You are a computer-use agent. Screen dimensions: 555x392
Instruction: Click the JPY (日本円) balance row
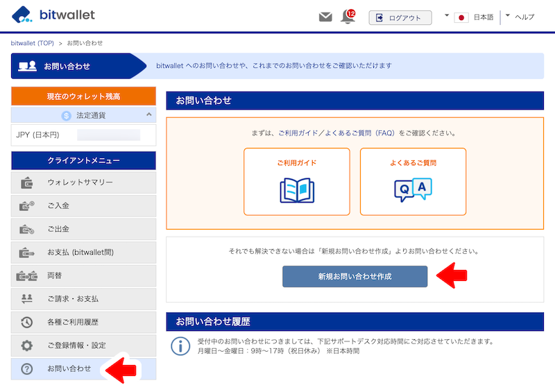[83, 135]
